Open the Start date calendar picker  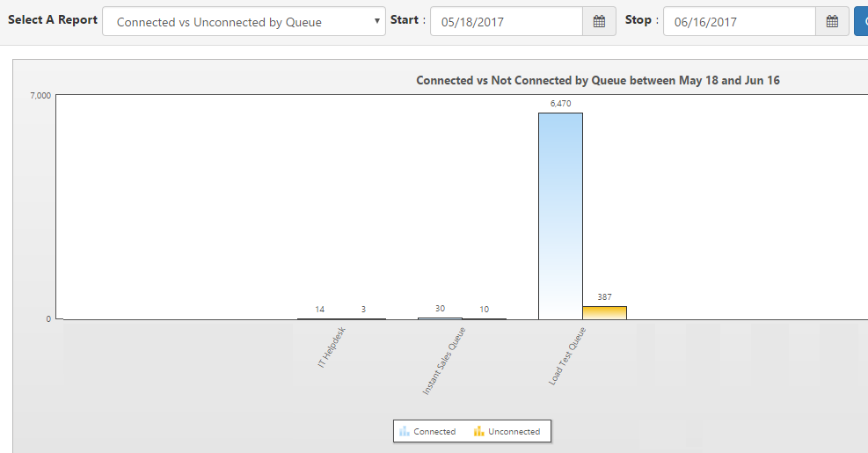600,22
